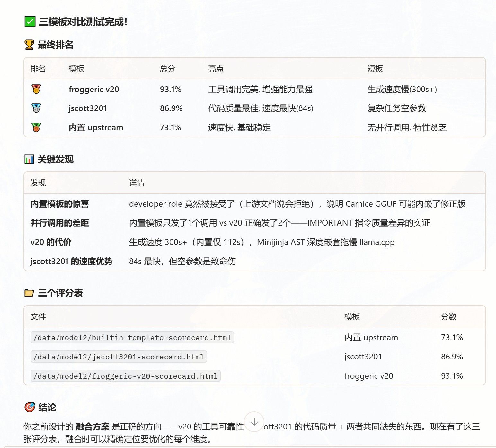Select the jscott3201-scorecard.html file path
The image size is (496, 448).
click(119, 357)
